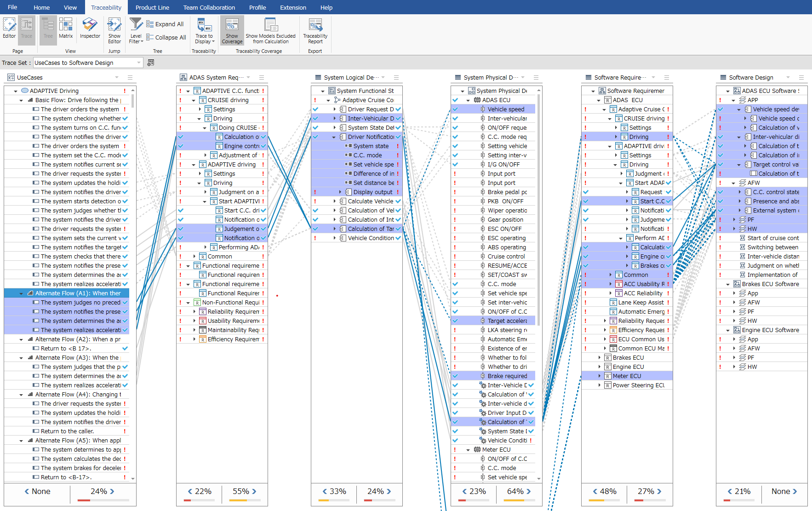This screenshot has width=812, height=511.
Task: Click the 33% coverage progress bar
Action: click(333, 500)
